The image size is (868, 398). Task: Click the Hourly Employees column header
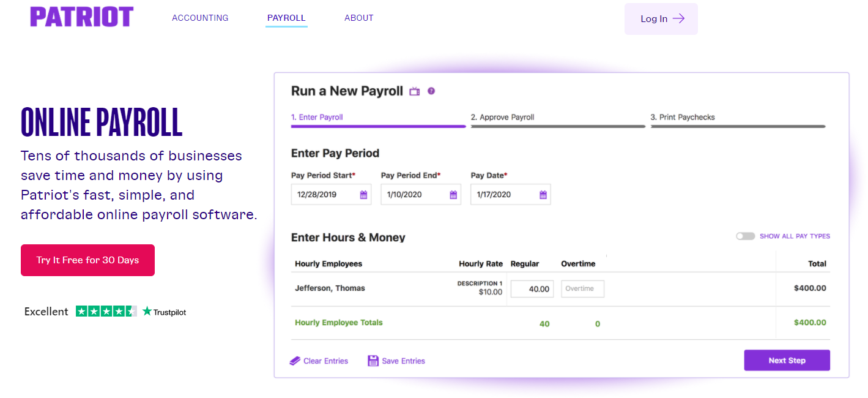(328, 264)
